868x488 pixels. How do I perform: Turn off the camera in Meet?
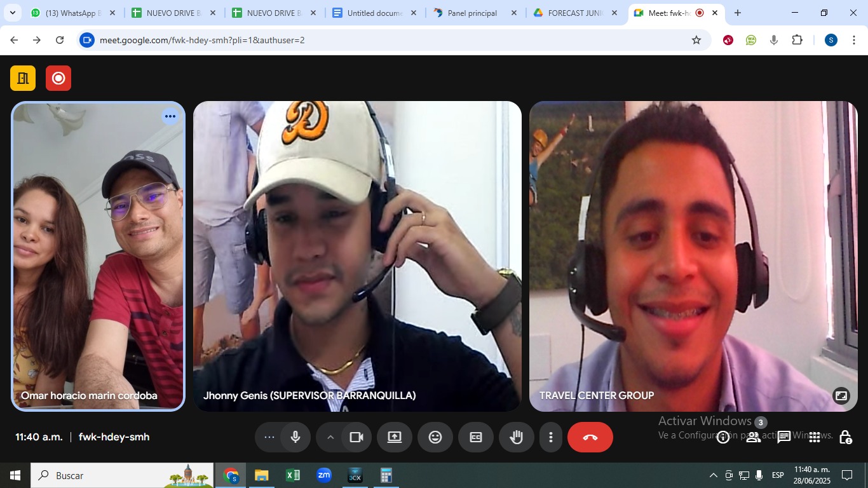pos(356,437)
